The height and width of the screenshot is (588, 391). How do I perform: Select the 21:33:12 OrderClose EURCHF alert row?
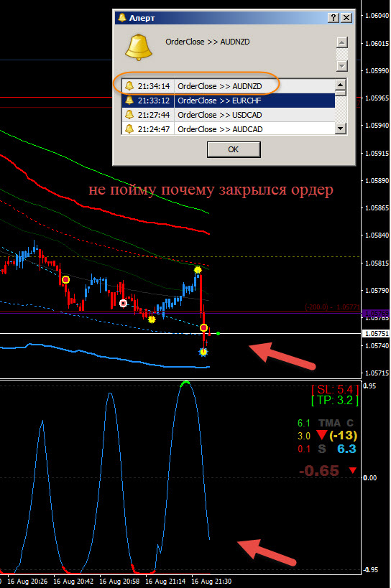228,101
